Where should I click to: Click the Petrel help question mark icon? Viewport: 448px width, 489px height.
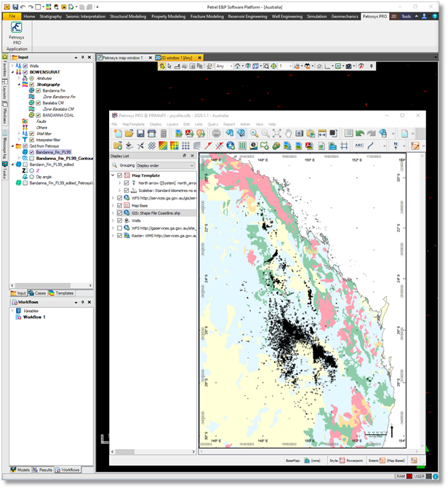pos(435,16)
